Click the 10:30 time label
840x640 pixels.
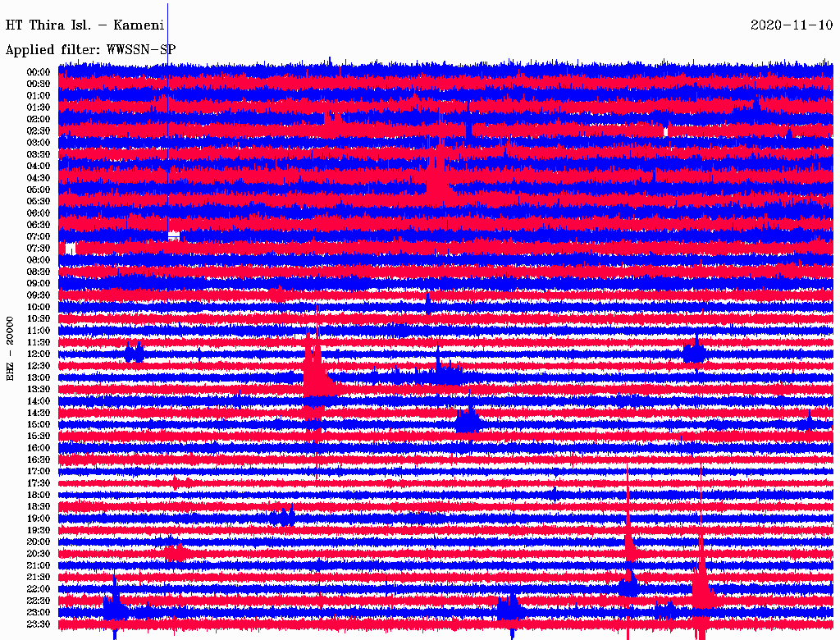coord(38,318)
